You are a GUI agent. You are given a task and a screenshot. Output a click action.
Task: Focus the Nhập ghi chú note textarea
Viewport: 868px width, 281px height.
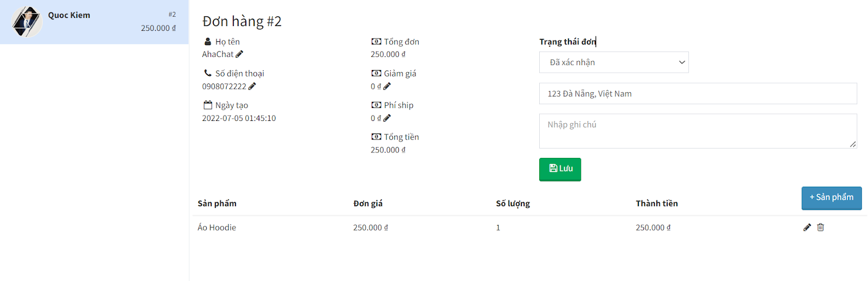click(698, 131)
